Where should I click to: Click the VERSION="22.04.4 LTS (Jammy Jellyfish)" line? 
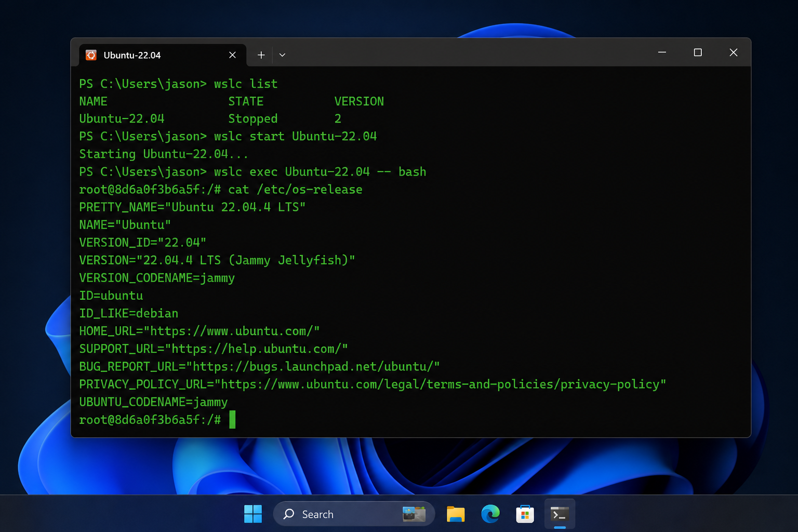coord(217,260)
